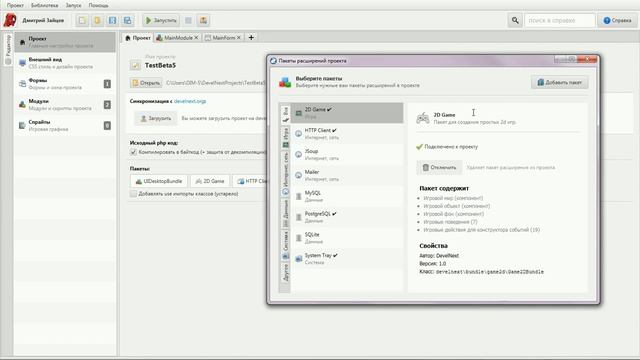Click the gamepad icon beside 2D Game title
Viewport: 640px width, 360px height.
coord(423,118)
